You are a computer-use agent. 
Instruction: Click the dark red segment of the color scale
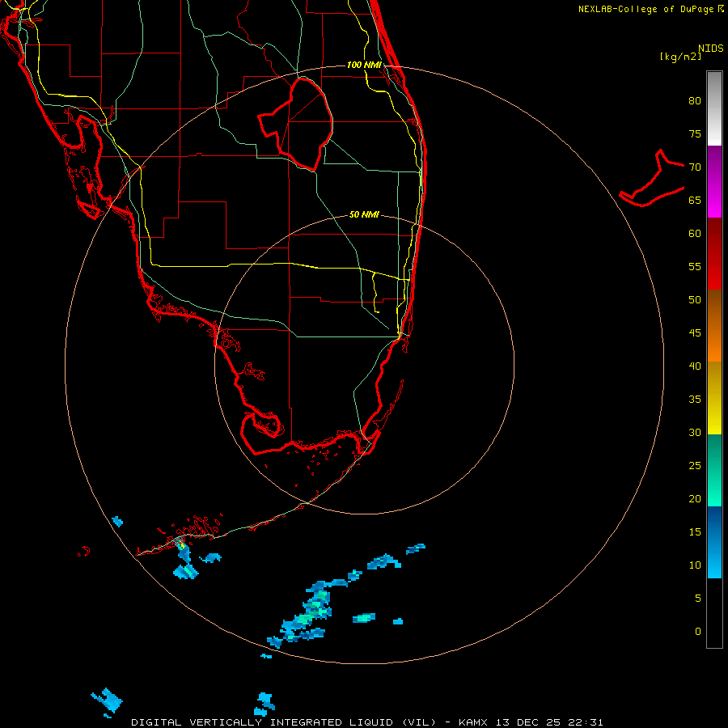(x=714, y=253)
